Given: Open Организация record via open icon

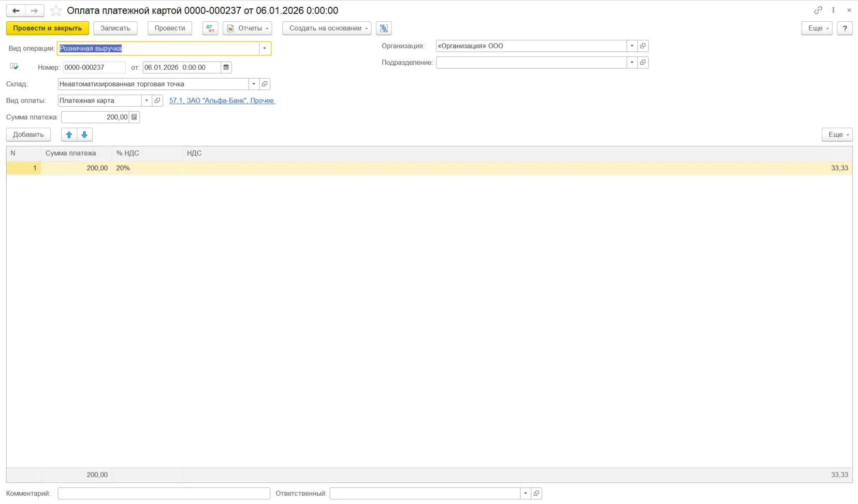Looking at the screenshot, I should tap(643, 46).
